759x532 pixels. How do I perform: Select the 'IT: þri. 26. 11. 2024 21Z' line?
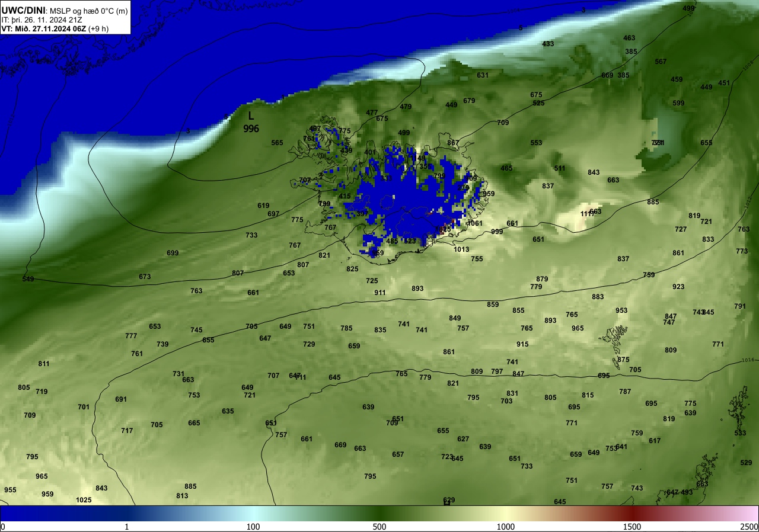tap(41, 20)
